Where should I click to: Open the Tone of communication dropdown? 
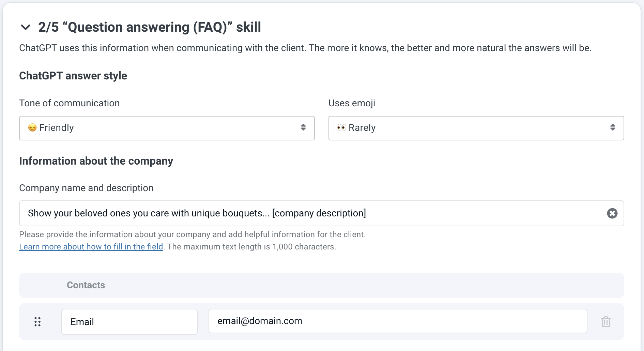point(167,128)
